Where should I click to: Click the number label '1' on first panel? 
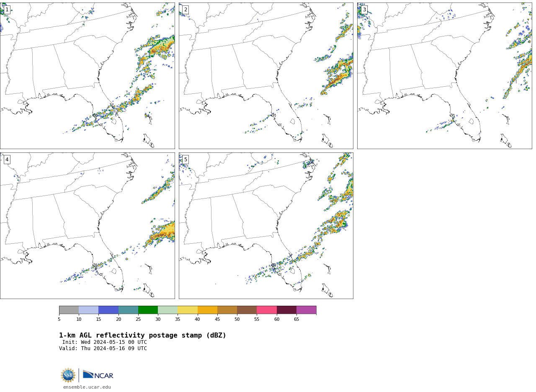7,10
